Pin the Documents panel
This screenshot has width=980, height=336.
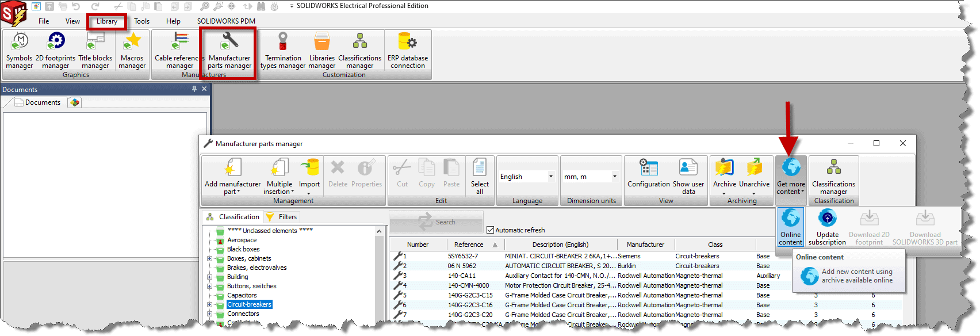pyautogui.click(x=194, y=89)
